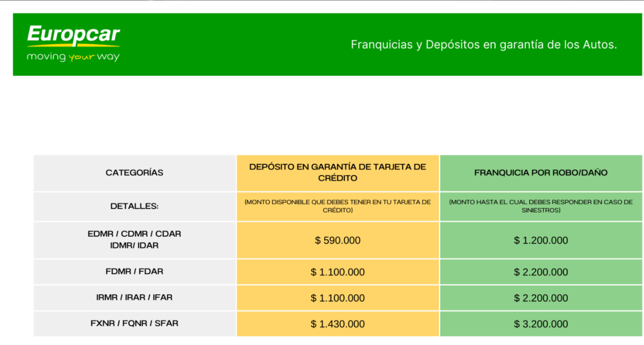Click the 'FRANQUICIA POR ROBO/DAÑO' header
The image size is (644, 345).
pyautogui.click(x=541, y=173)
